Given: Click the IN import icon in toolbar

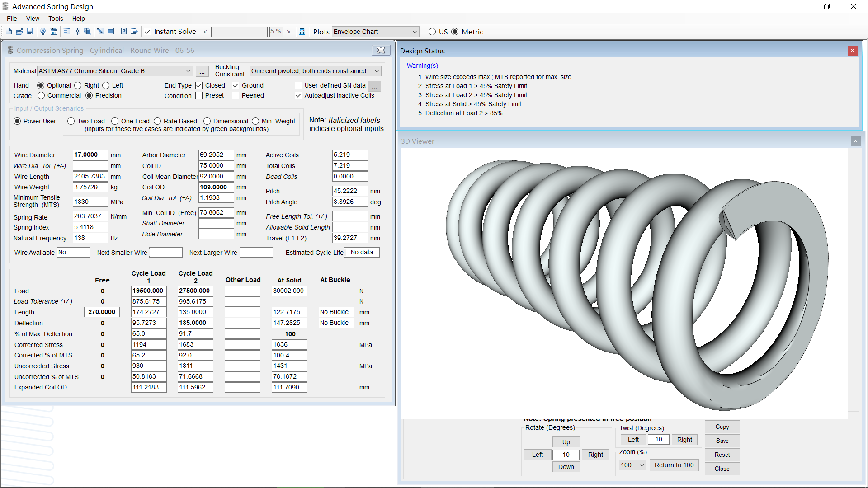Looking at the screenshot, I should 53,32.
